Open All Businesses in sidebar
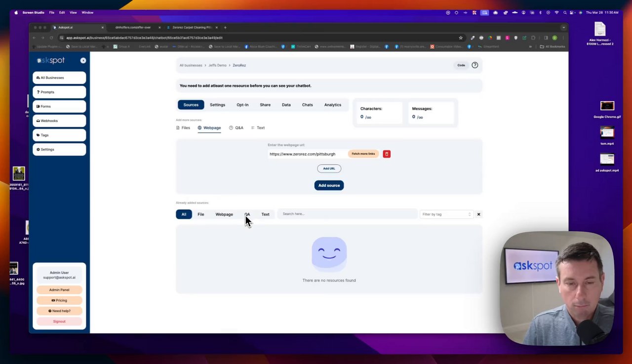This screenshot has height=364, width=632. 59,77
